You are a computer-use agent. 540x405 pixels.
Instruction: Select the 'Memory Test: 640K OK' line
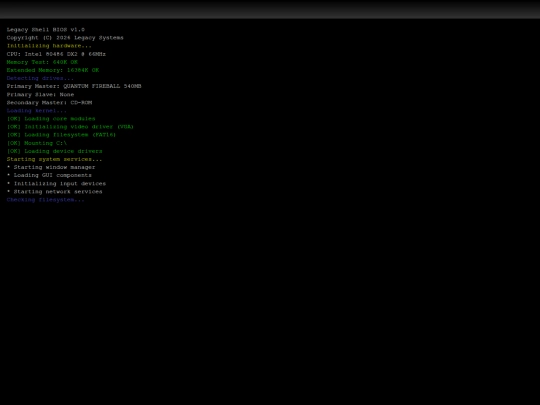(x=42, y=62)
